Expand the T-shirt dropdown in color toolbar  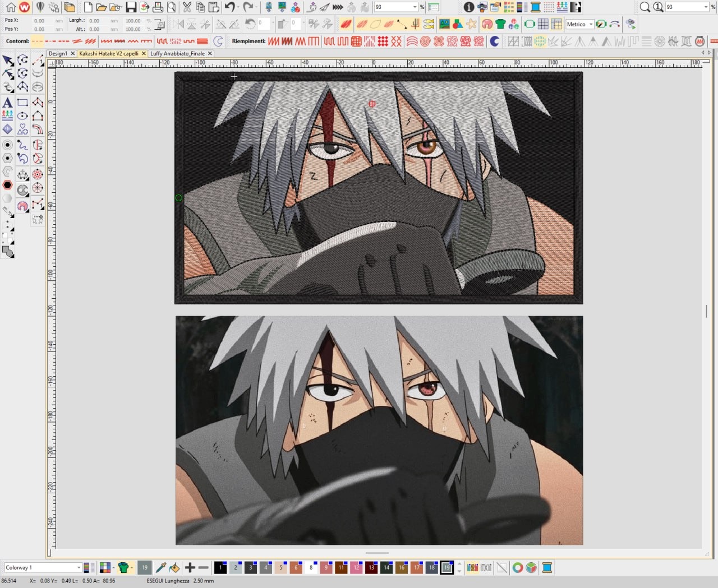tap(131, 568)
